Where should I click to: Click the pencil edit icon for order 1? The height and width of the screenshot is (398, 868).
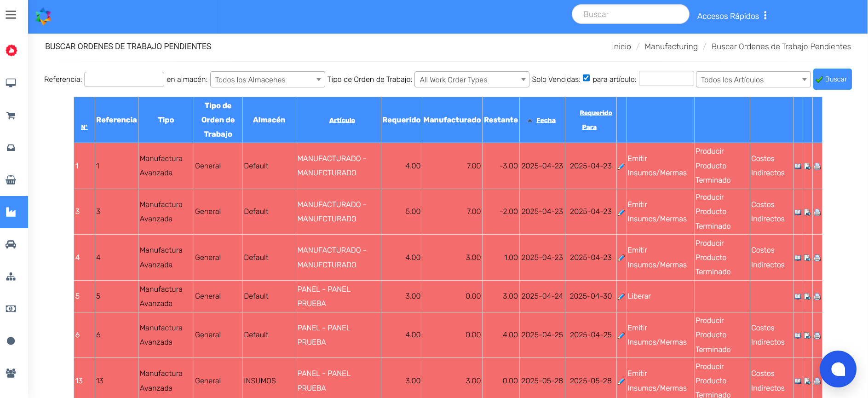[621, 167]
